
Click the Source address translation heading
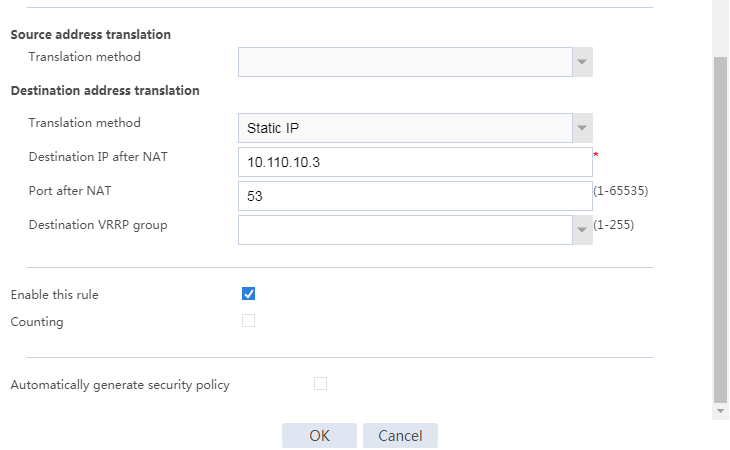click(91, 34)
